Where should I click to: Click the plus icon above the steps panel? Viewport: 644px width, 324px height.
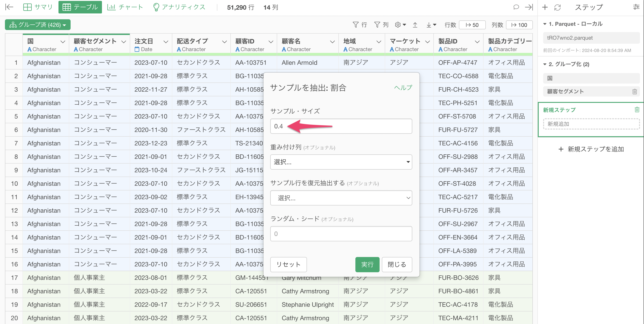pos(545,7)
